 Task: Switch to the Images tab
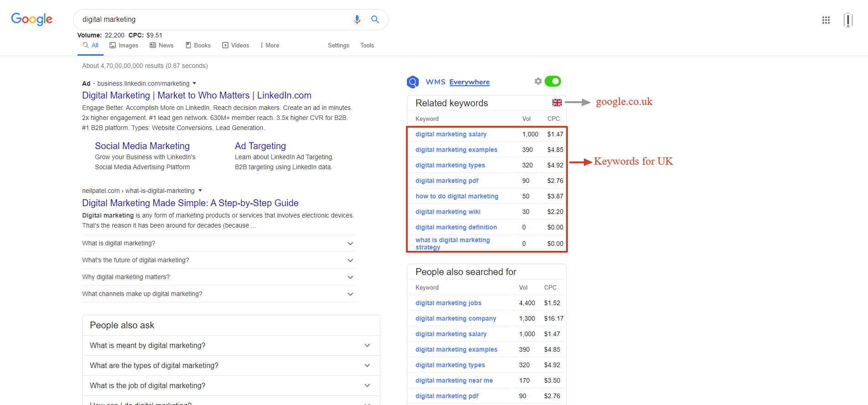[124, 46]
